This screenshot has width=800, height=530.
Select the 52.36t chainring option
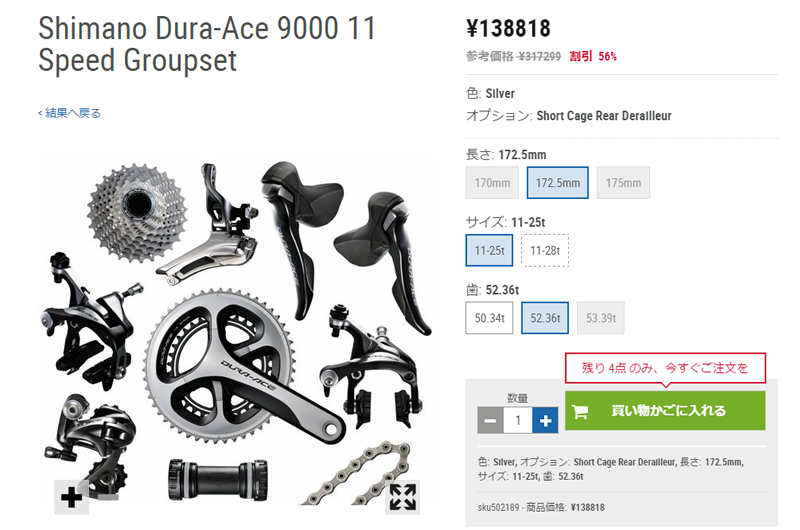[545, 318]
